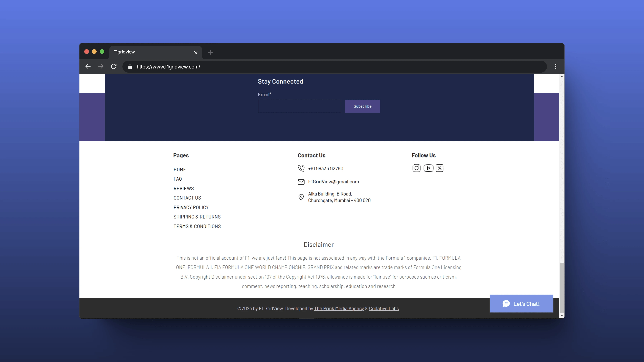Visit the Codative Labs link

[x=384, y=309]
